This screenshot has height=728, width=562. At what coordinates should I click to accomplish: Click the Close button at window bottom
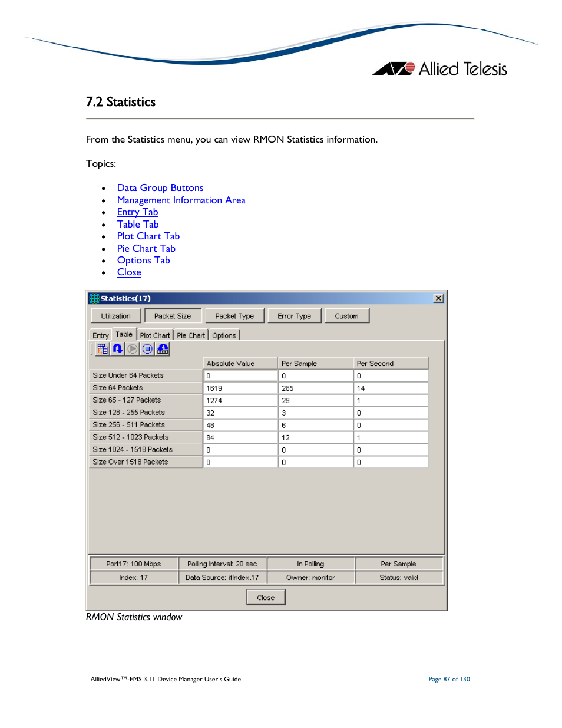[266, 598]
